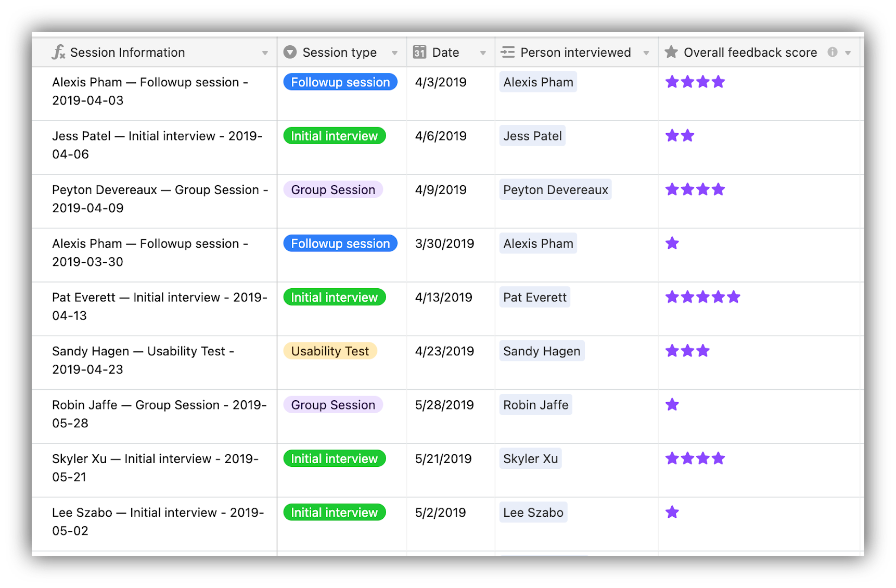The width and height of the screenshot is (896, 588).
Task: Click the second star in Sandy Hagen row
Action: tap(688, 351)
